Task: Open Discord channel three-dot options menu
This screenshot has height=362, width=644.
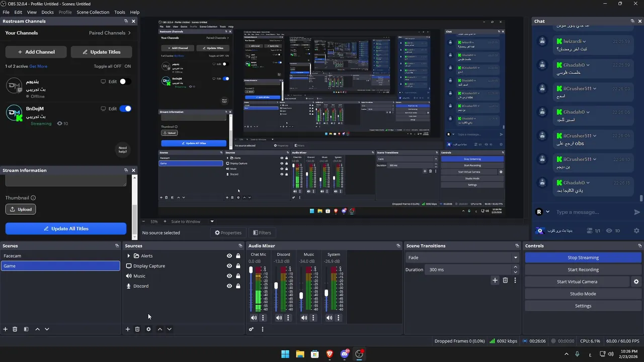Action: tap(288, 318)
